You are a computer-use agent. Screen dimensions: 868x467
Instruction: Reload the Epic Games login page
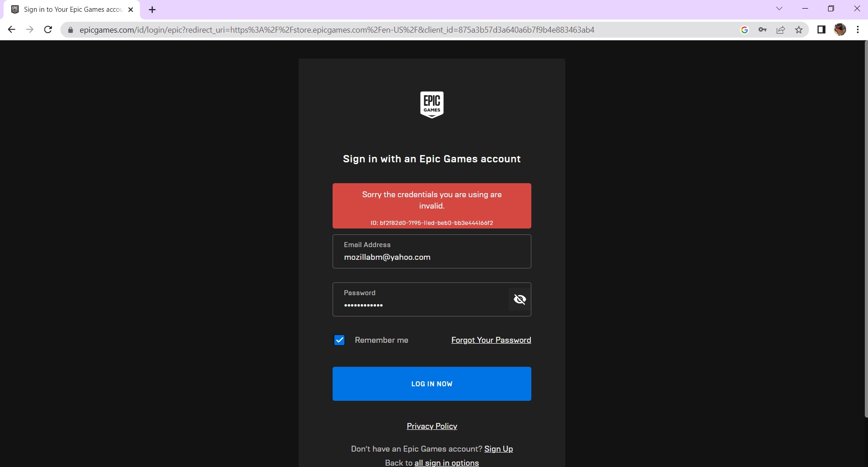[x=48, y=29]
